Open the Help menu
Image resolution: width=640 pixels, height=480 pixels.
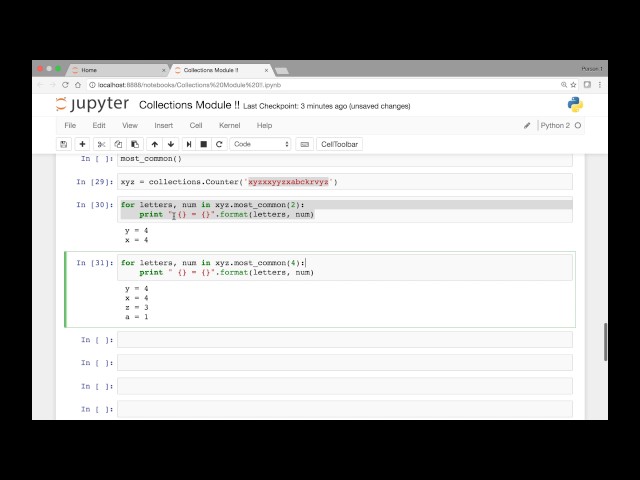[x=264, y=125]
